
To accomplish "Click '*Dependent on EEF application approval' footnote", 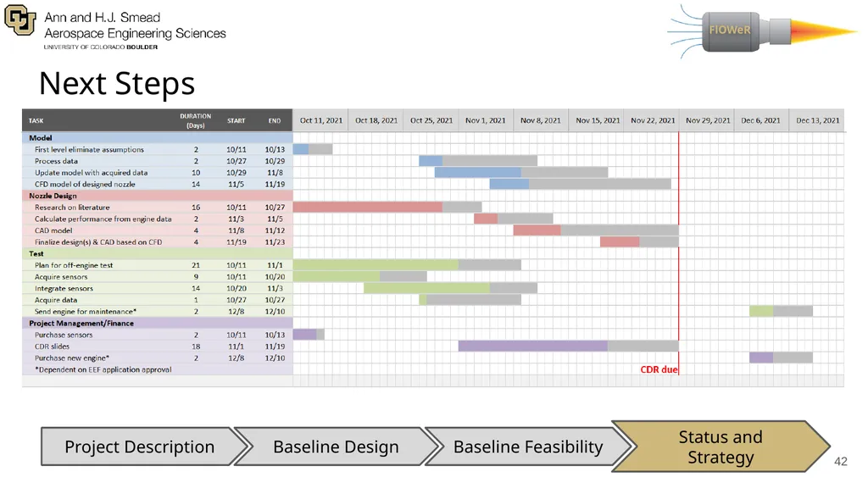I will point(103,369).
